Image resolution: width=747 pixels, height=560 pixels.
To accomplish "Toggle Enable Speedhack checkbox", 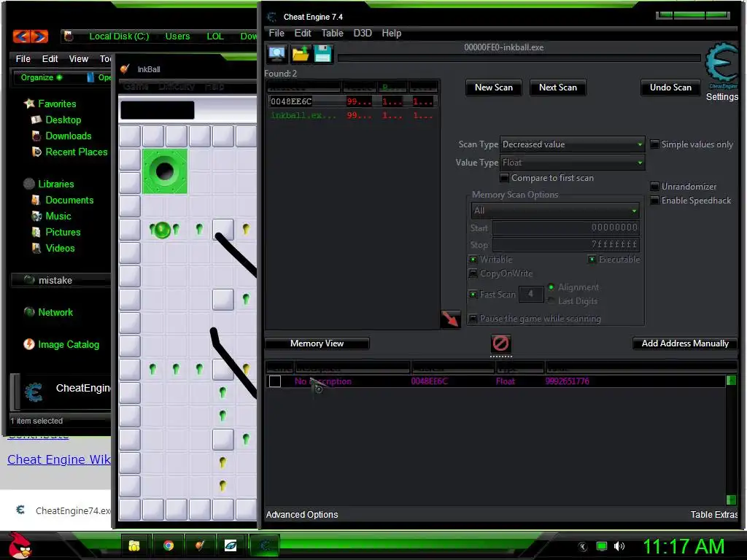I will coord(655,200).
